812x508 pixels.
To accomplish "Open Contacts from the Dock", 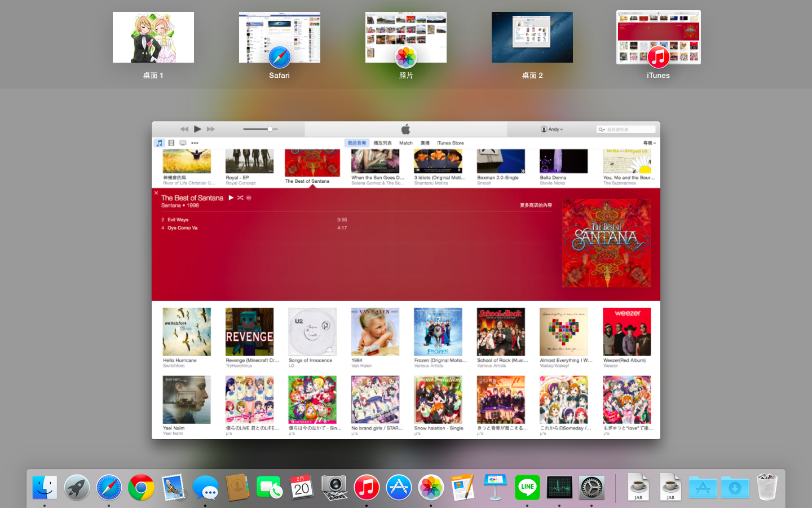I will point(237,488).
